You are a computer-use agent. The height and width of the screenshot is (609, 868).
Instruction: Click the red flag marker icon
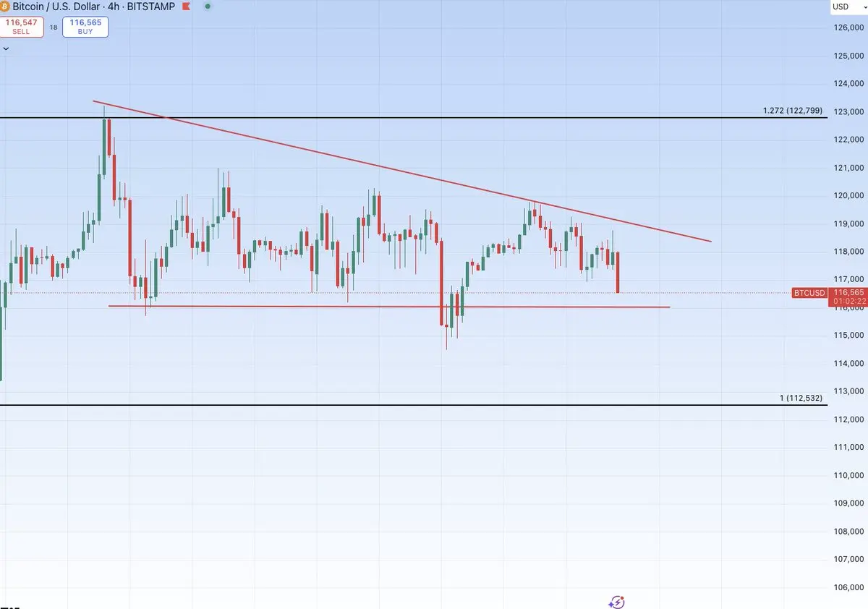pyautogui.click(x=186, y=6)
